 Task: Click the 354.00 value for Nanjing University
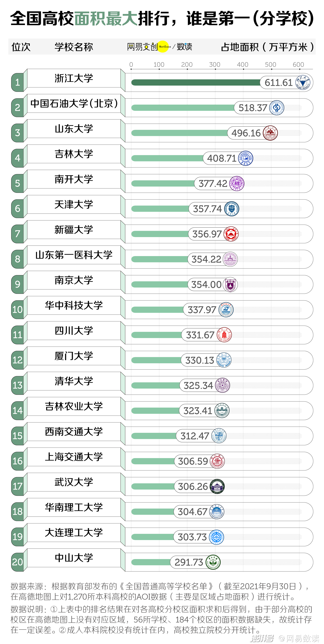pyautogui.click(x=206, y=284)
